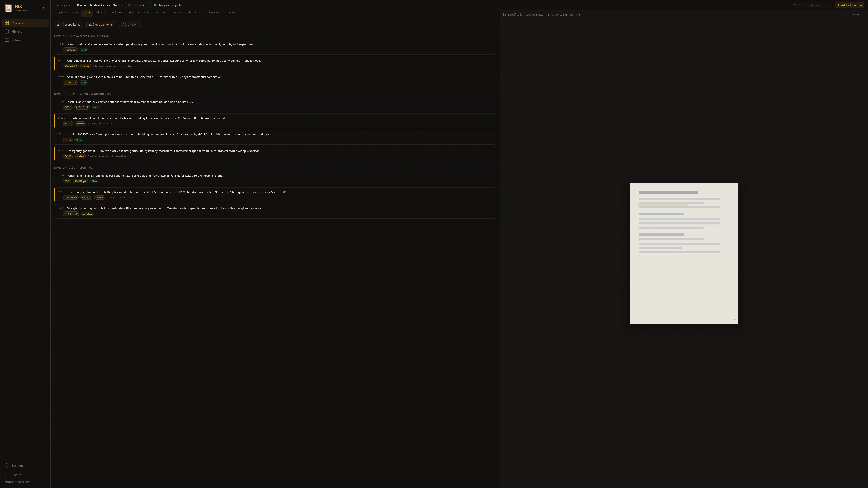Open the Contract tab
The height and width of the screenshot is (488, 868).
(176, 13)
